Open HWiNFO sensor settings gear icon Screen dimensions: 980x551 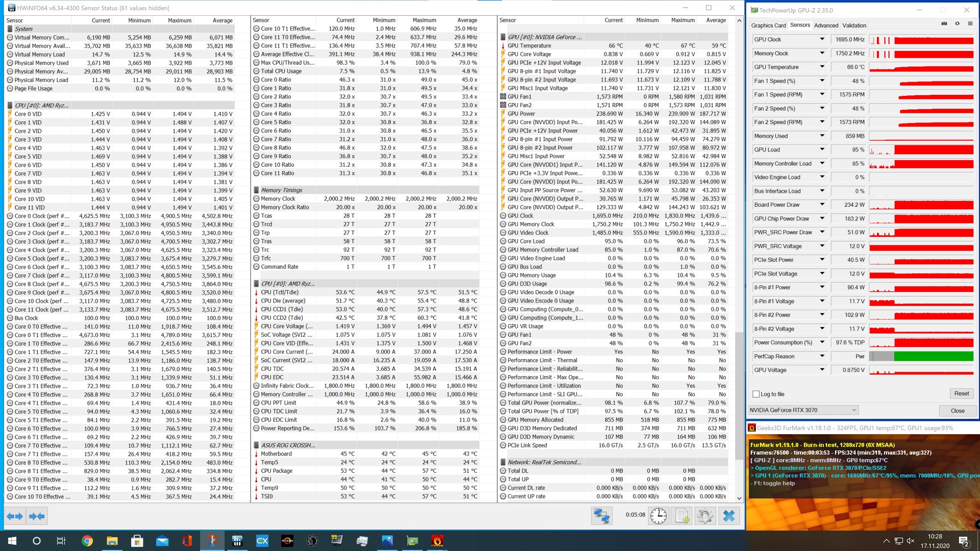pos(705,516)
